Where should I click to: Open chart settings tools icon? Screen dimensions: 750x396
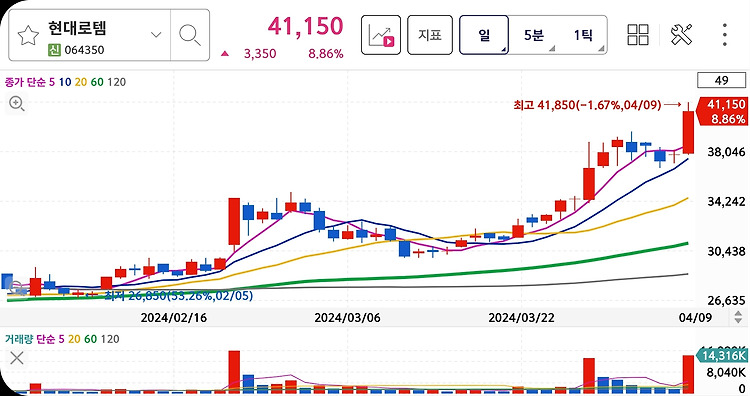681,35
